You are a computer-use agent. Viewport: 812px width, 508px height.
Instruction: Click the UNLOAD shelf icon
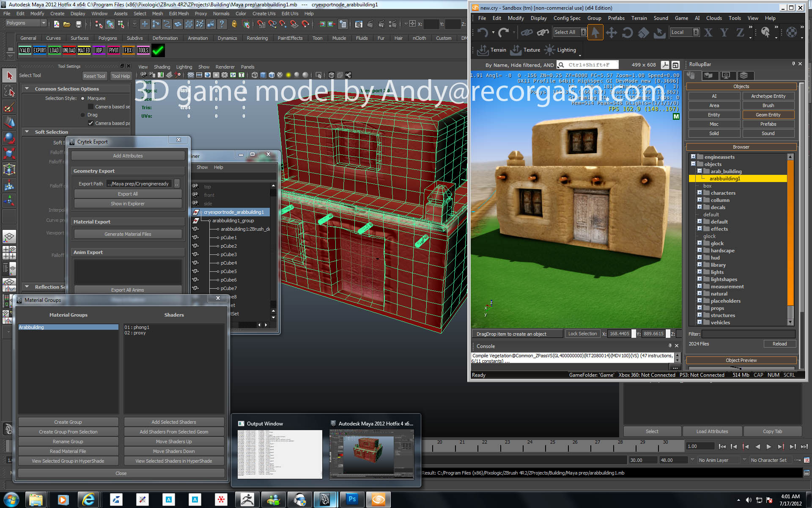pyautogui.click(x=69, y=50)
